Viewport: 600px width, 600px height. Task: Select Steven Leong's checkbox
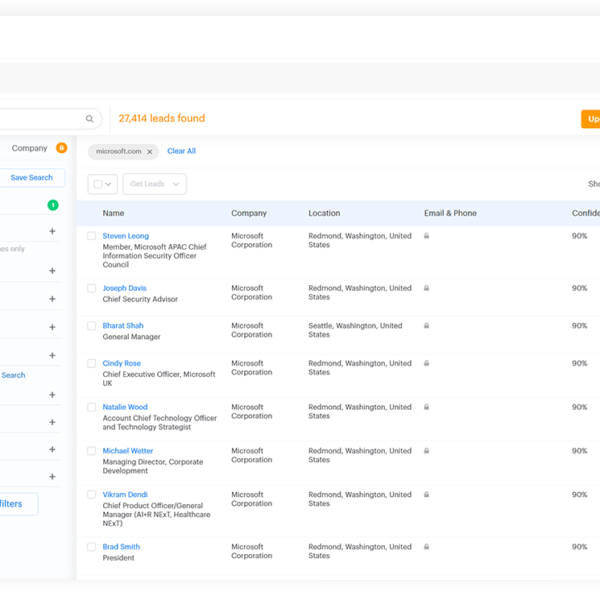click(x=91, y=236)
